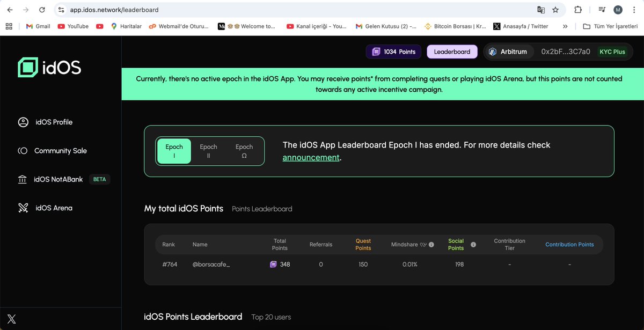Viewport: 644px width, 330px height.
Task: Click the Mindshare column icon
Action: tap(423, 245)
